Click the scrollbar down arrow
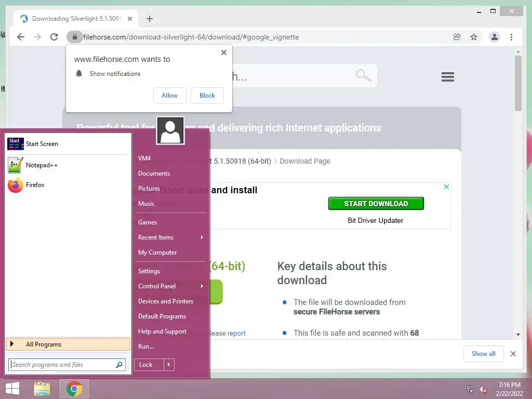 518,335
